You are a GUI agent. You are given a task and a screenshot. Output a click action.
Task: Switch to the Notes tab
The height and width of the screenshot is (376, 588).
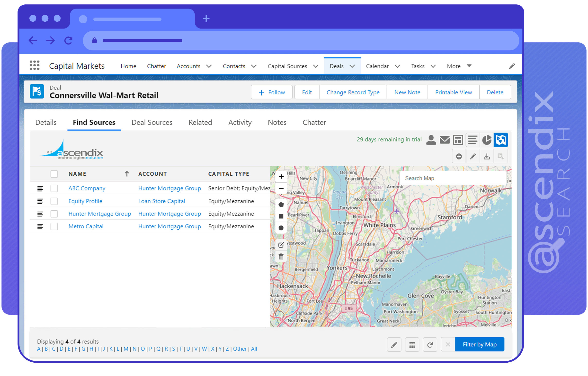pyautogui.click(x=277, y=122)
